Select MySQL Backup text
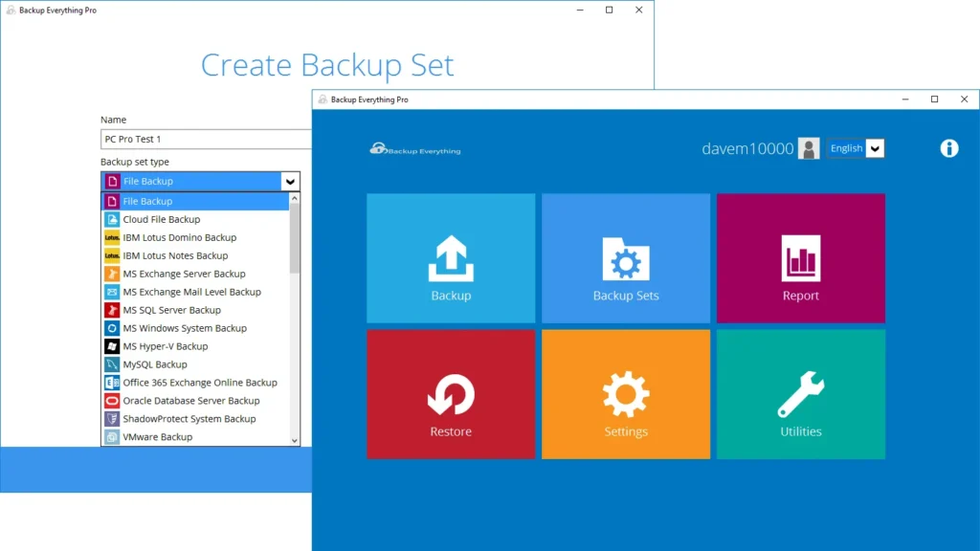 [x=155, y=364]
